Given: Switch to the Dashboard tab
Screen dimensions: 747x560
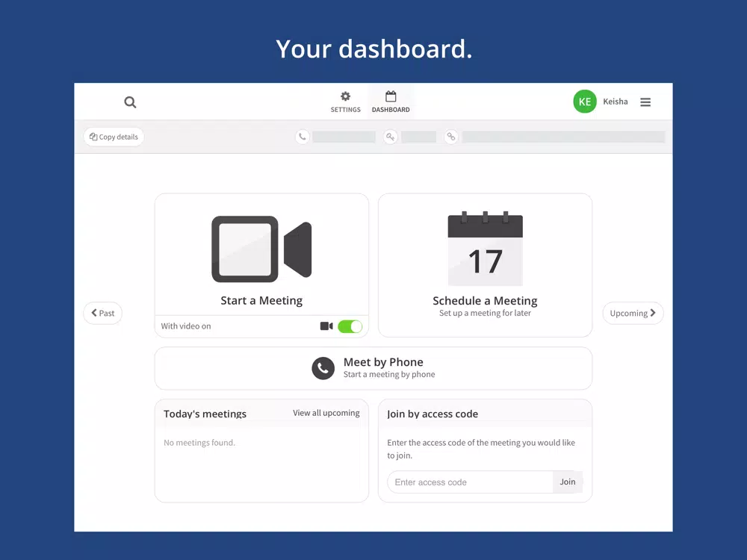Looking at the screenshot, I should (x=391, y=102).
